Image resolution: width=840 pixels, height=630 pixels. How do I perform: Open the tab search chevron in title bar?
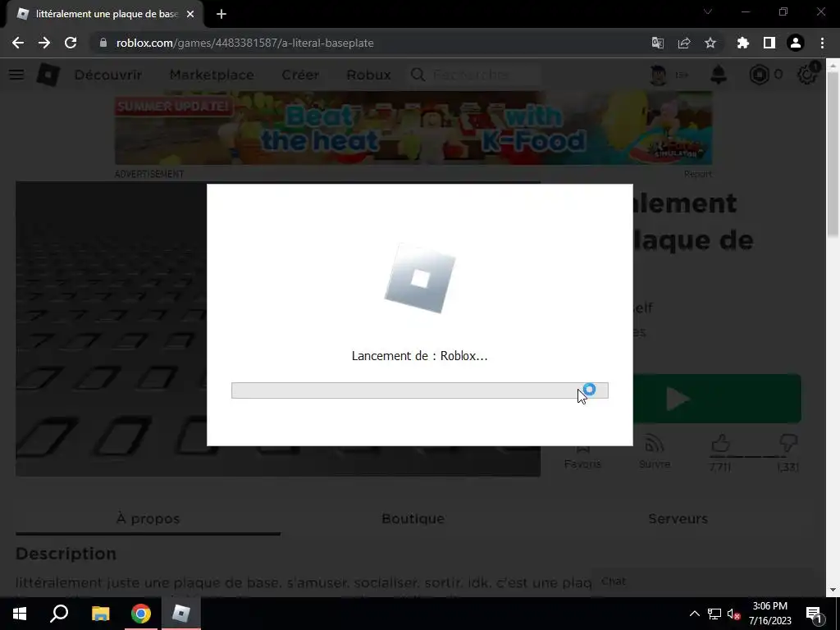(708, 11)
